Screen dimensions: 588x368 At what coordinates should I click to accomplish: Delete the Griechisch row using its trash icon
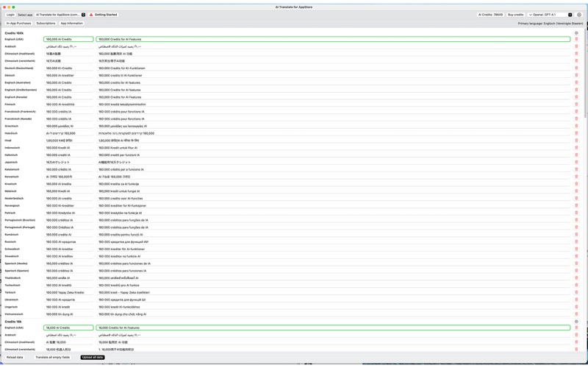coord(576,126)
